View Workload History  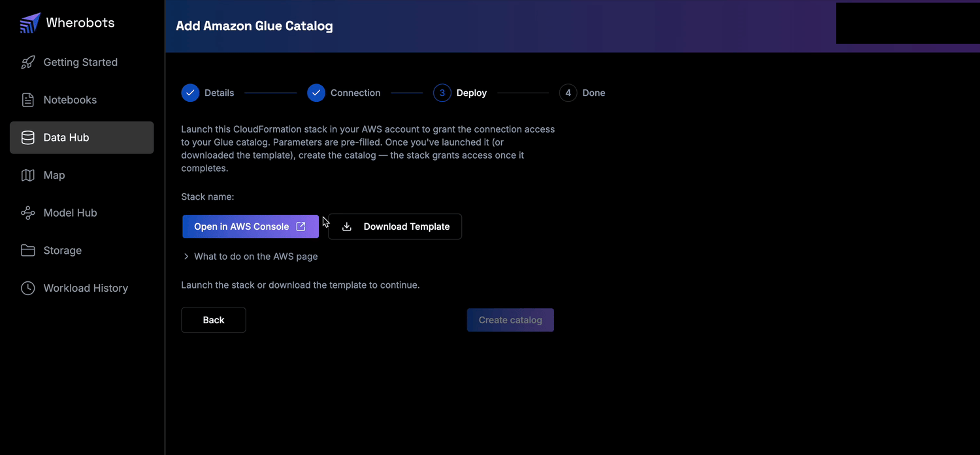[x=82, y=288]
